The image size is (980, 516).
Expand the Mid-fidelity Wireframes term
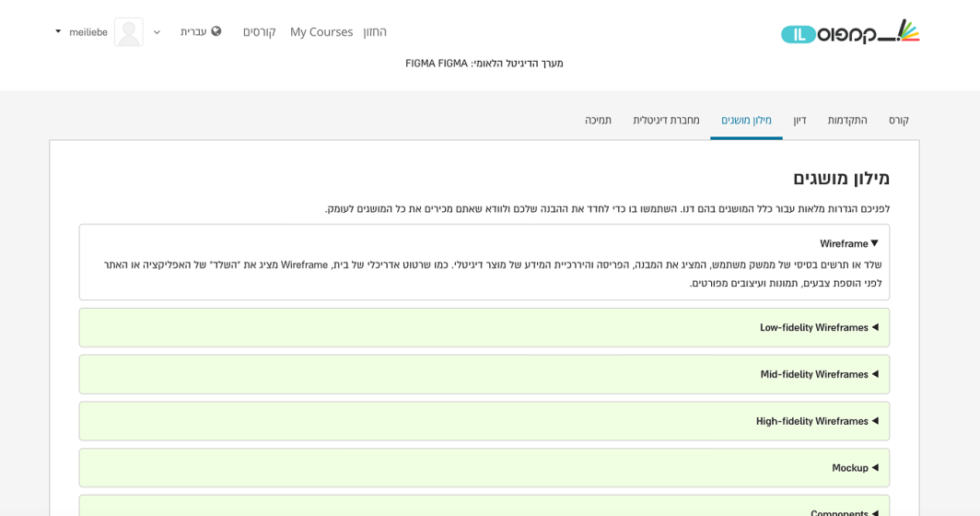(818, 374)
